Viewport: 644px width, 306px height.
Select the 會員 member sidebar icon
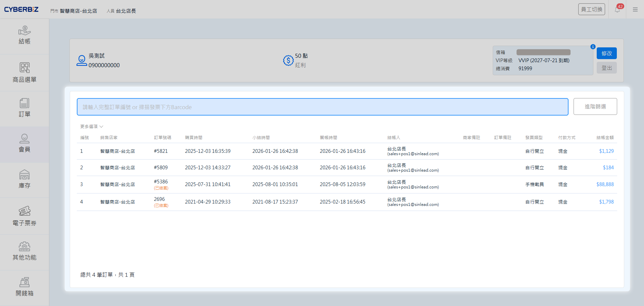[24, 143]
